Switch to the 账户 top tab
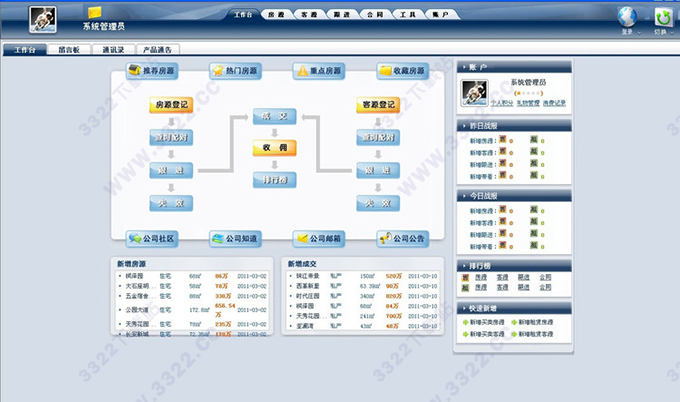680x402 pixels. (x=441, y=15)
